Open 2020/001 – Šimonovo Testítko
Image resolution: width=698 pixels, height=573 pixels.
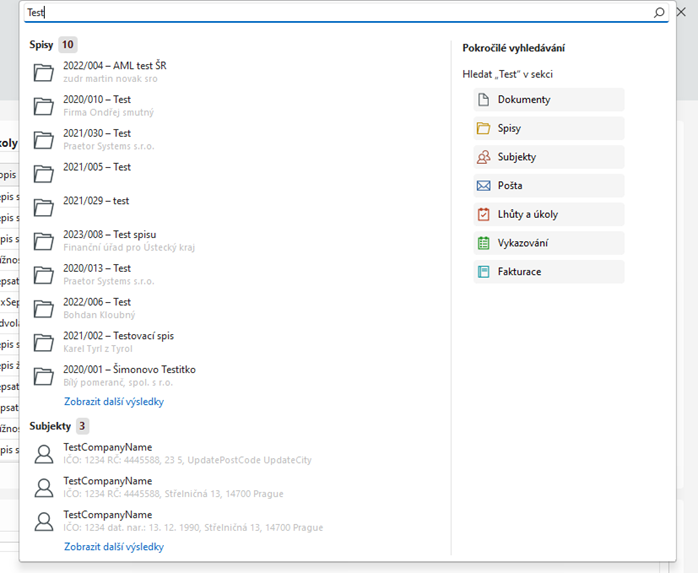pos(129,370)
